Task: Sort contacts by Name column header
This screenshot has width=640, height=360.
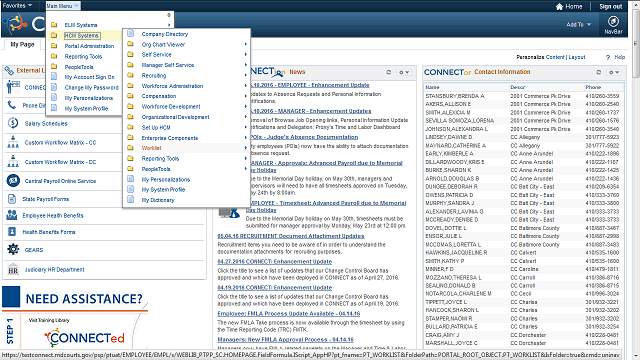Action: pyautogui.click(x=432, y=87)
